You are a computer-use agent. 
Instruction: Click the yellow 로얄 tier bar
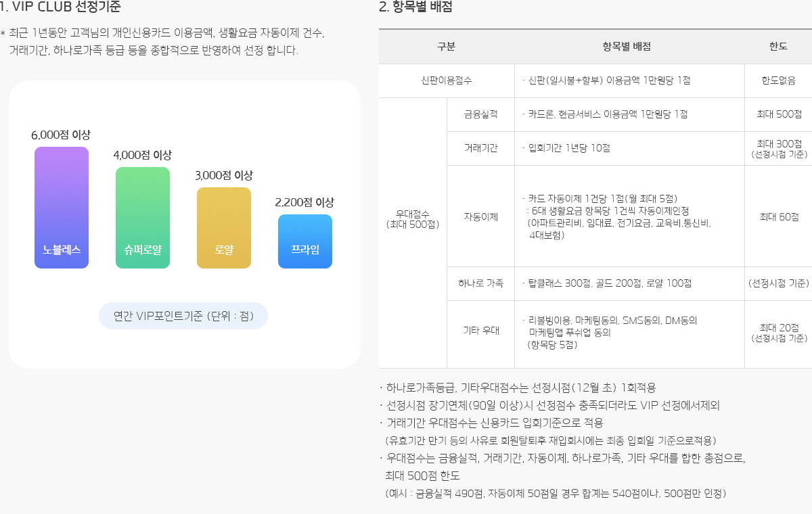click(x=224, y=228)
